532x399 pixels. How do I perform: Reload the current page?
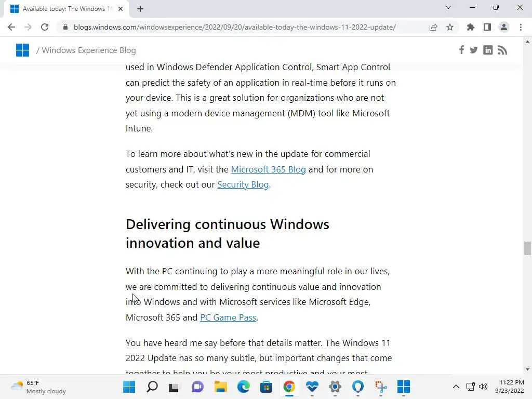(45, 27)
